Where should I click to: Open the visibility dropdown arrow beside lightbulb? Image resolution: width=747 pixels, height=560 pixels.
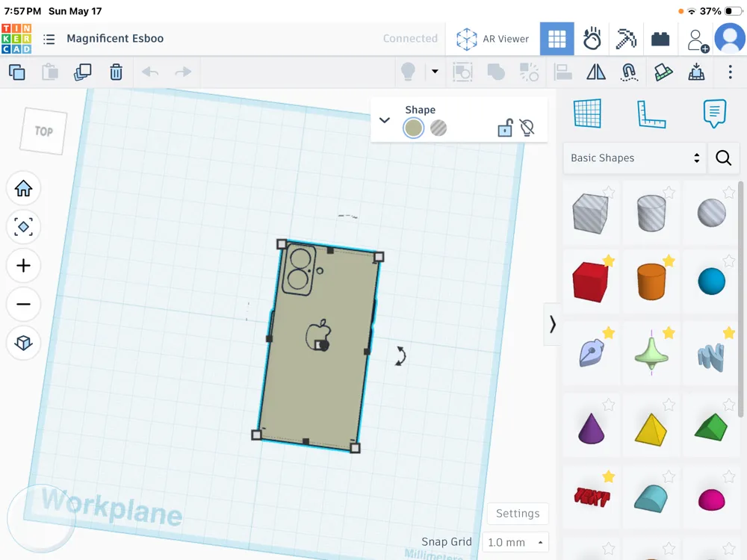435,72
